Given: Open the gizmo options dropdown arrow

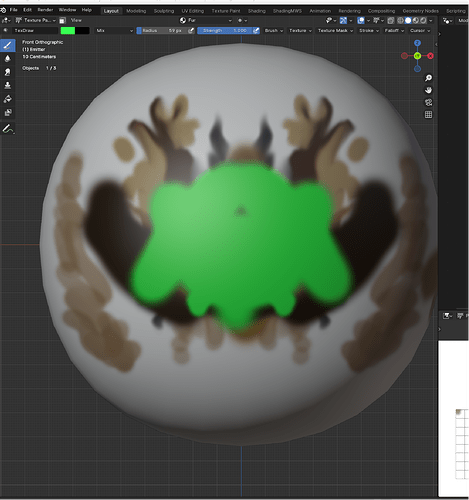Looking at the screenshot, I should [351, 21].
